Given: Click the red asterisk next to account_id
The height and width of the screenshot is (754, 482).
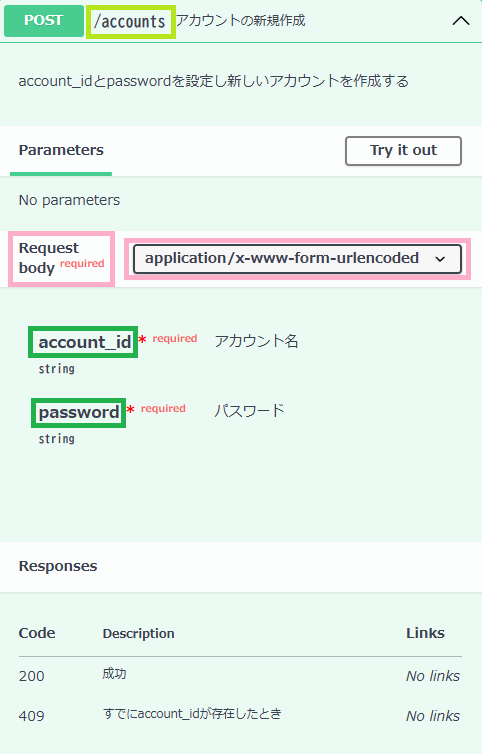Looking at the screenshot, I should (x=142, y=340).
